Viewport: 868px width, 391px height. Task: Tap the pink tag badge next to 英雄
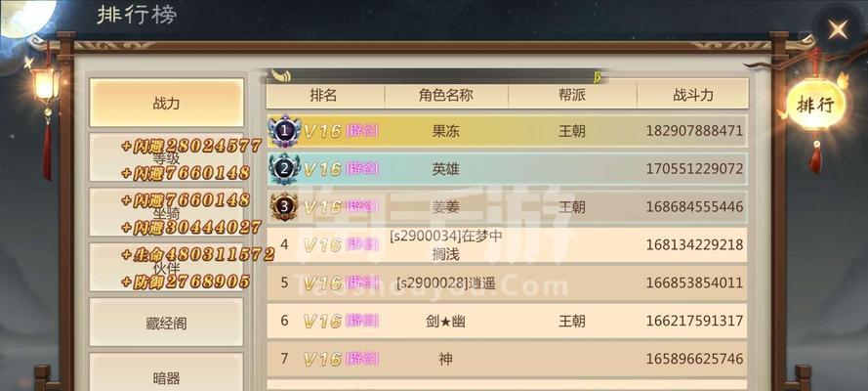point(362,169)
